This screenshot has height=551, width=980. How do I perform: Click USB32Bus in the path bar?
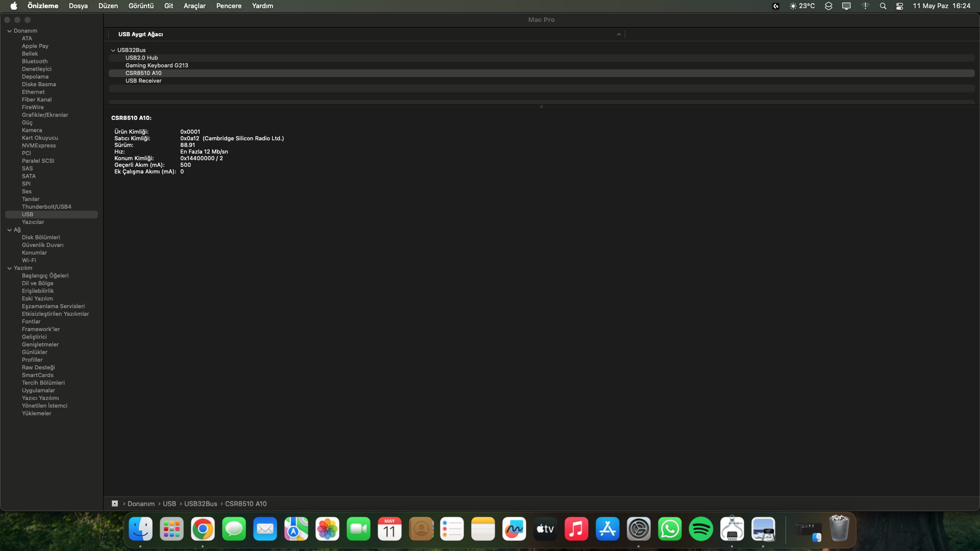pyautogui.click(x=201, y=504)
